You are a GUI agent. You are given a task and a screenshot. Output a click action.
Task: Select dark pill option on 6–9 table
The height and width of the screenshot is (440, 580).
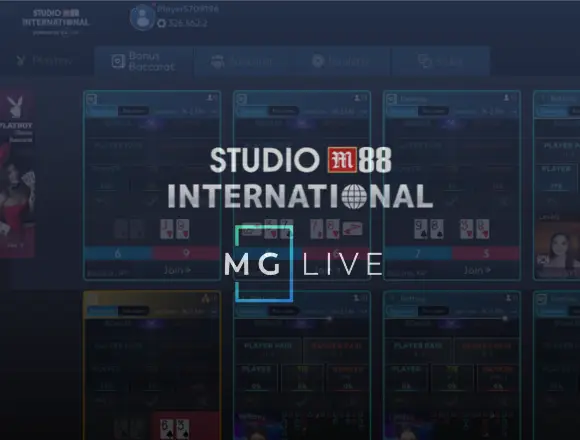click(134, 111)
